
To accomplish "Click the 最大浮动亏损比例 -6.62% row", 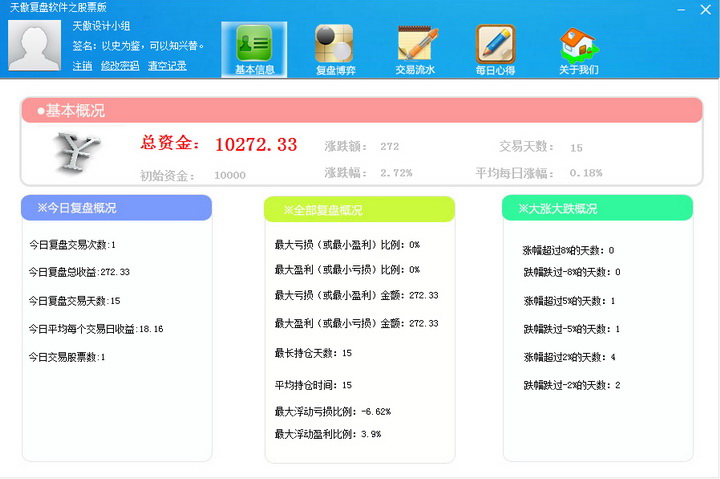I will [x=332, y=411].
